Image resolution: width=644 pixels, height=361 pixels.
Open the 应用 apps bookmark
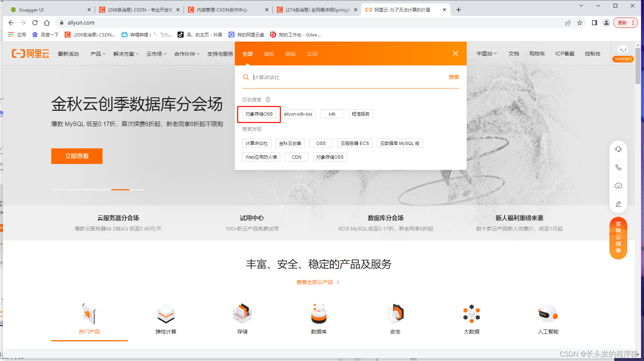(17, 35)
